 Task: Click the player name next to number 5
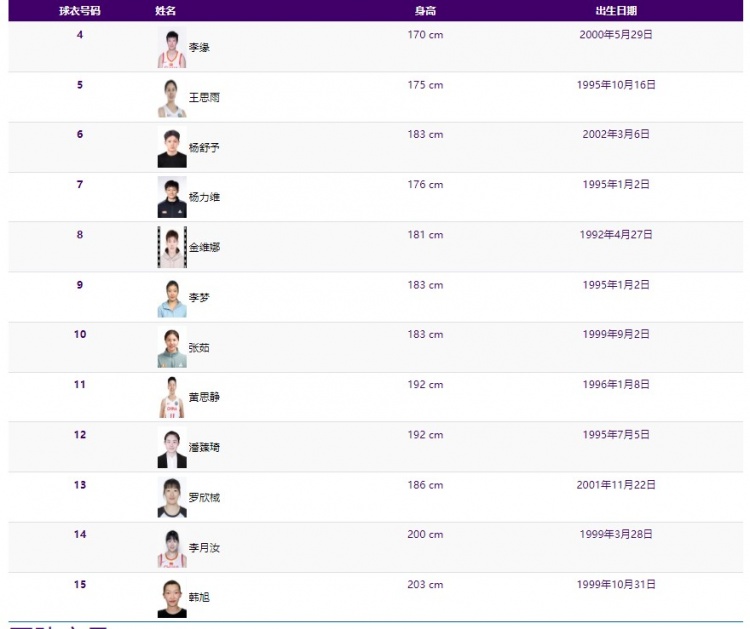coord(204,98)
